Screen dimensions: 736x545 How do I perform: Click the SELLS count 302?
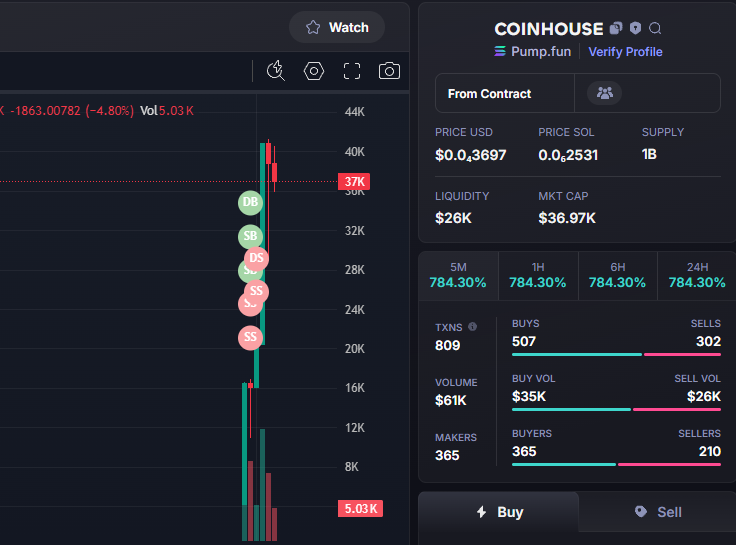[708, 341]
